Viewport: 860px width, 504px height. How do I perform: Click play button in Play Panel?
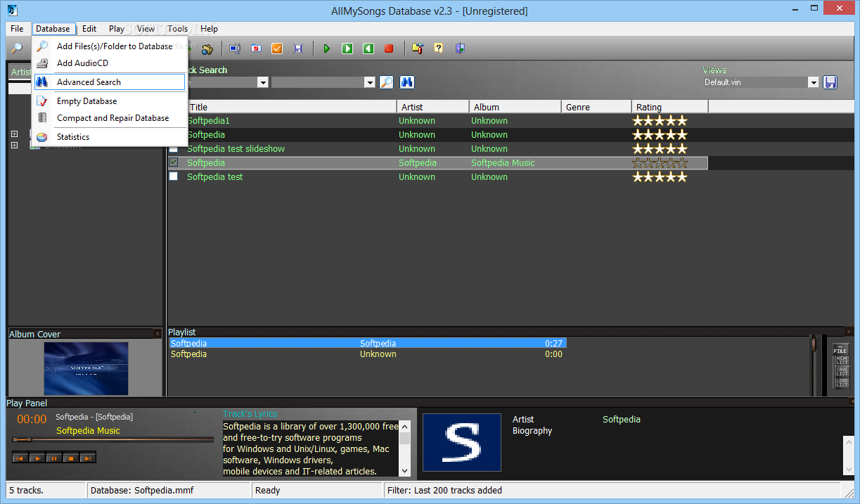37,458
